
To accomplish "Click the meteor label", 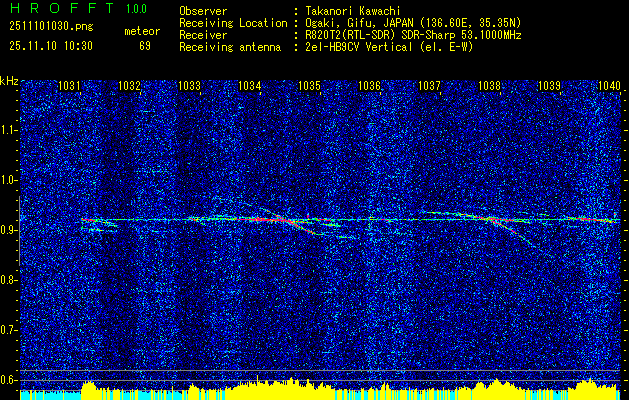I will pyautogui.click(x=142, y=31).
